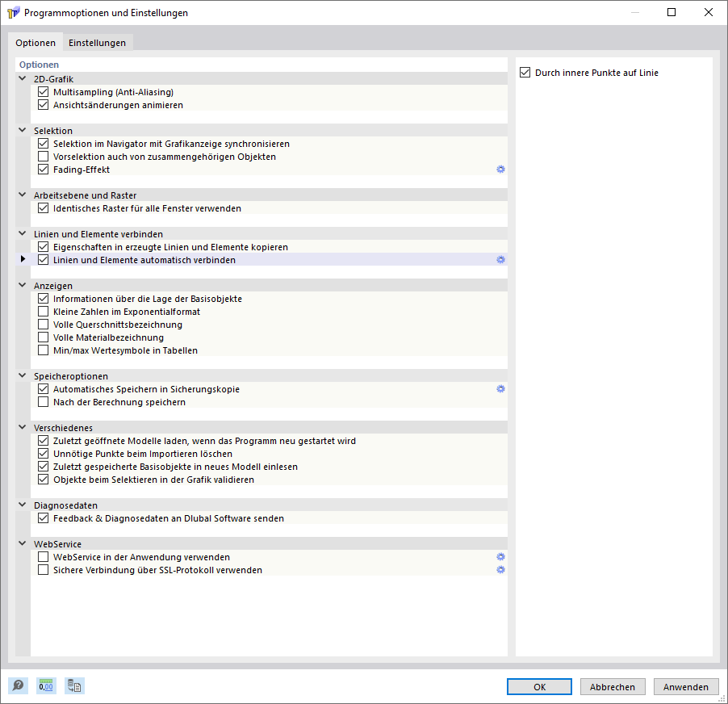Click the data transfer document icon bottom left
Viewport: 728px width, 704px height.
point(74,685)
